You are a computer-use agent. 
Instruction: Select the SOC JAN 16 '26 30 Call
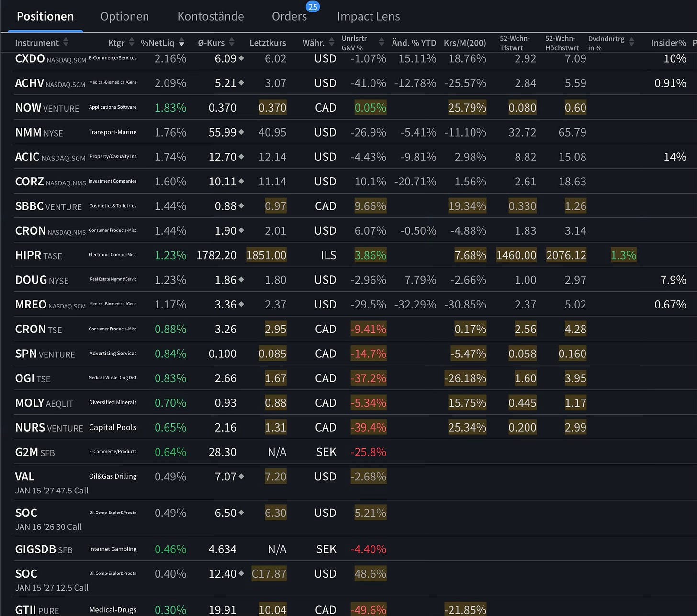[48, 519]
